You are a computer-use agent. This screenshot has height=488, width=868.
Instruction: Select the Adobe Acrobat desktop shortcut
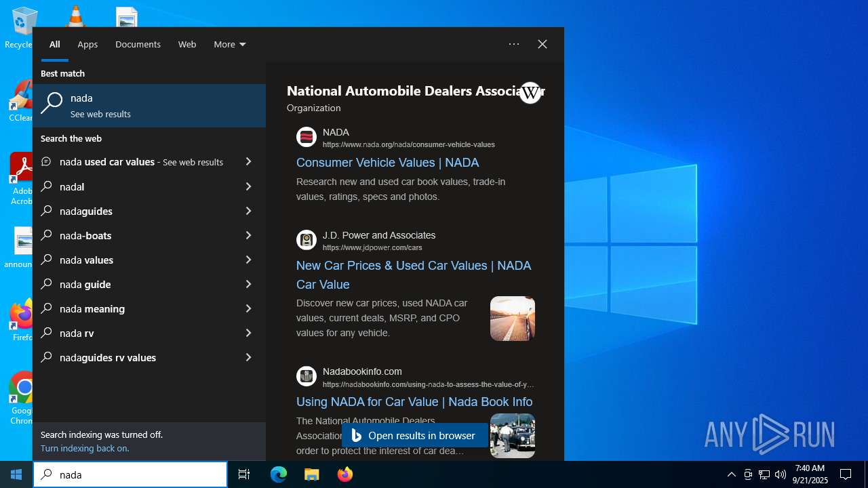(20, 179)
